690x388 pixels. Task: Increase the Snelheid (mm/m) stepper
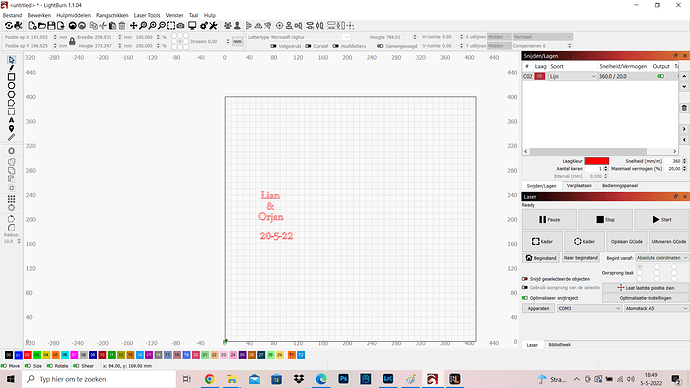pos(684,160)
